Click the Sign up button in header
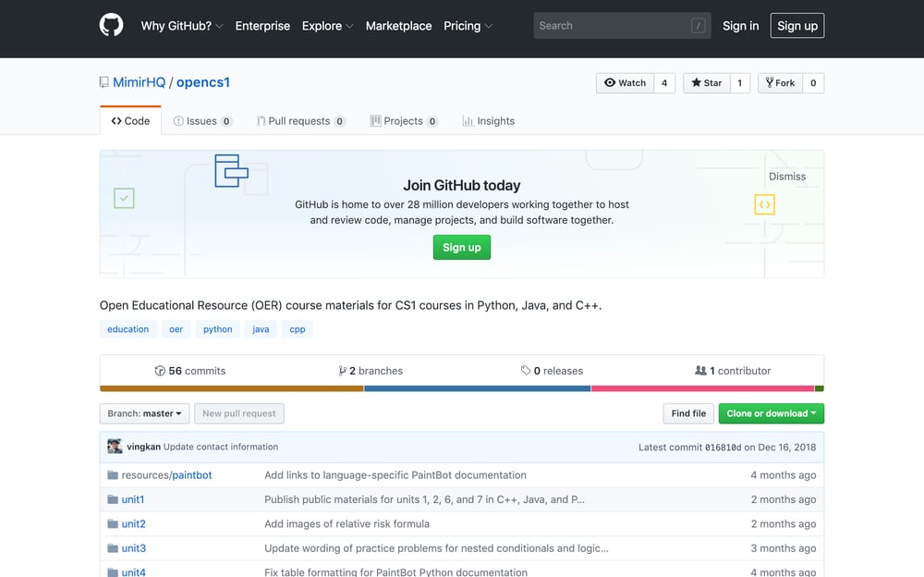 click(796, 25)
